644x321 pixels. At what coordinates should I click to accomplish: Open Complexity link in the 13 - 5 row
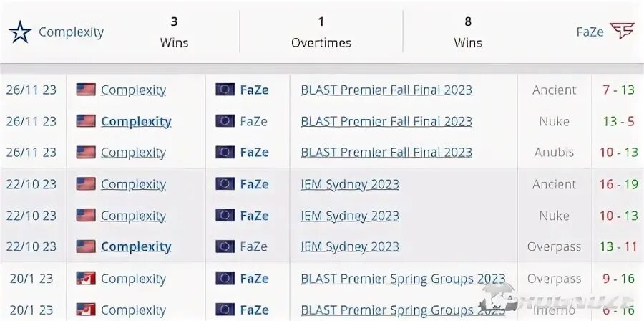coord(136,122)
